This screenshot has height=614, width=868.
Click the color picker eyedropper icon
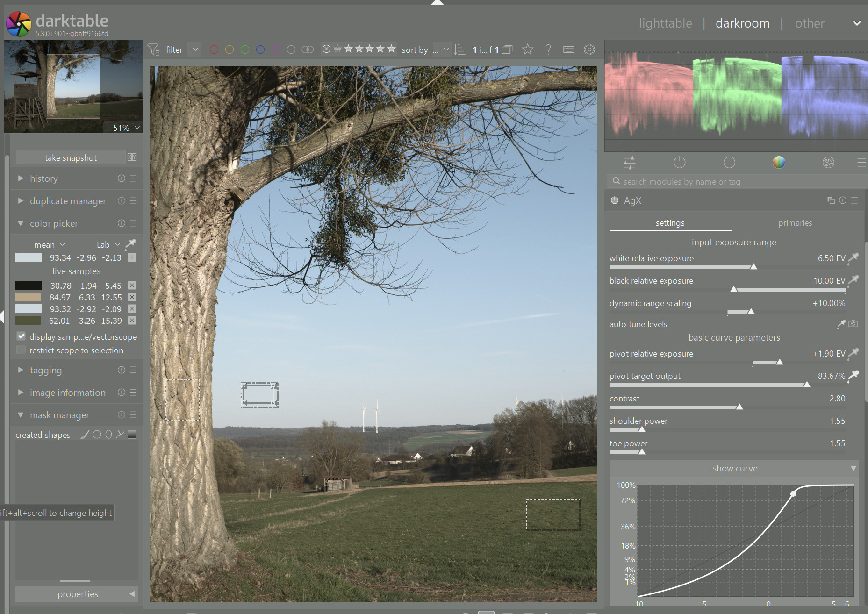[x=131, y=244]
